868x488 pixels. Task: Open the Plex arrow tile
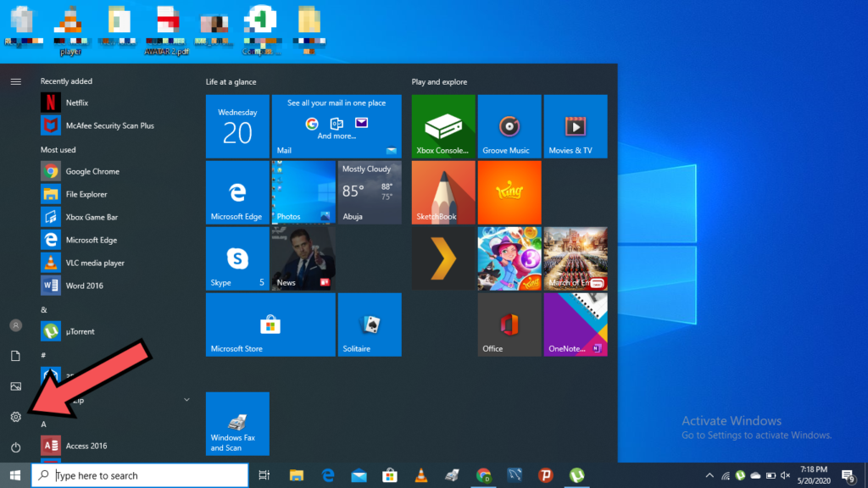443,258
